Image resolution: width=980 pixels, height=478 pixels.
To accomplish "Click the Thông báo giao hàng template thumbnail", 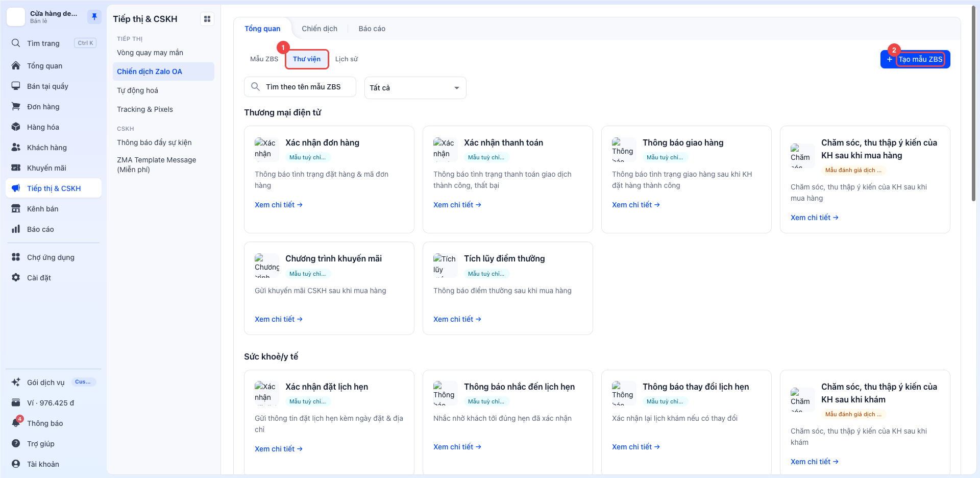I will 624,150.
